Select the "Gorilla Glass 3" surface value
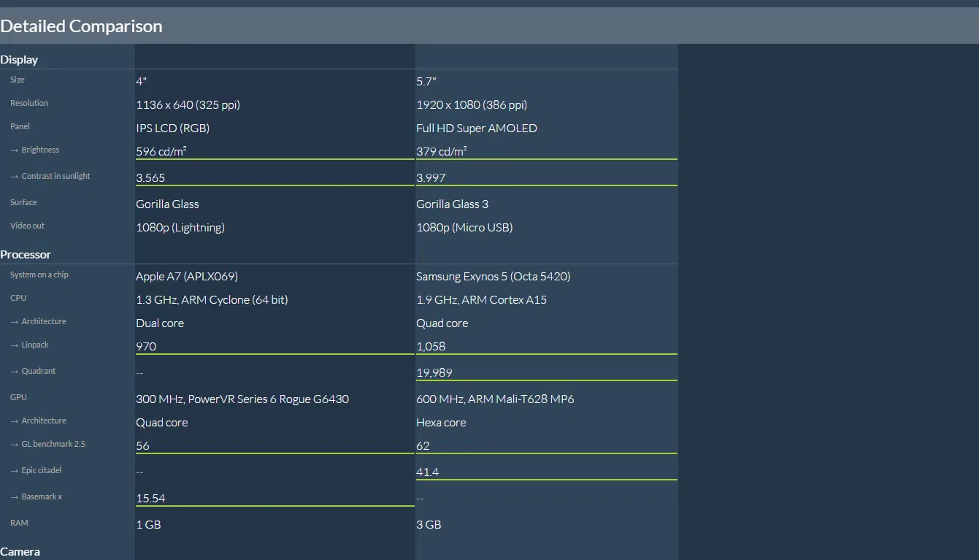This screenshot has height=560, width=979. 453,204
